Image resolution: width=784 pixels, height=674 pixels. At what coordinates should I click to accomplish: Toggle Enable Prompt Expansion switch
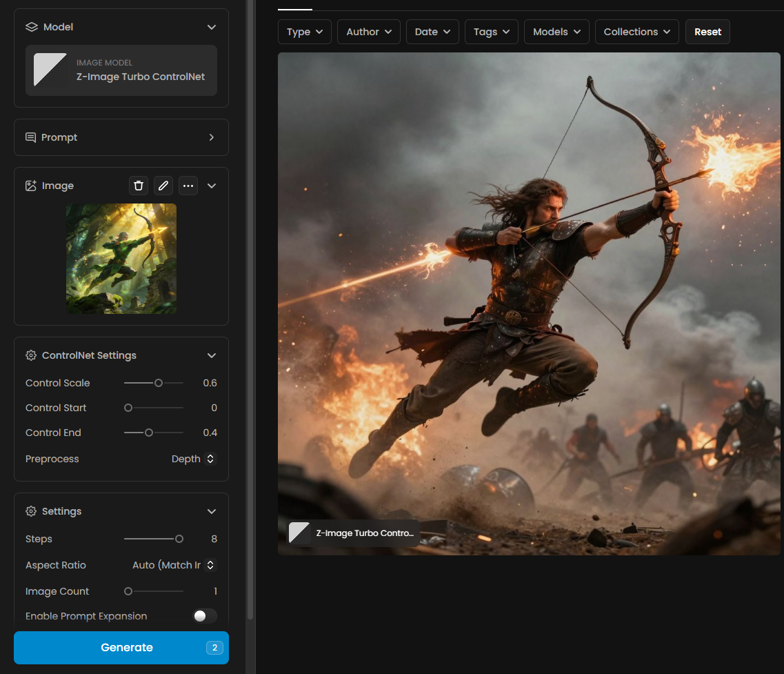click(204, 616)
